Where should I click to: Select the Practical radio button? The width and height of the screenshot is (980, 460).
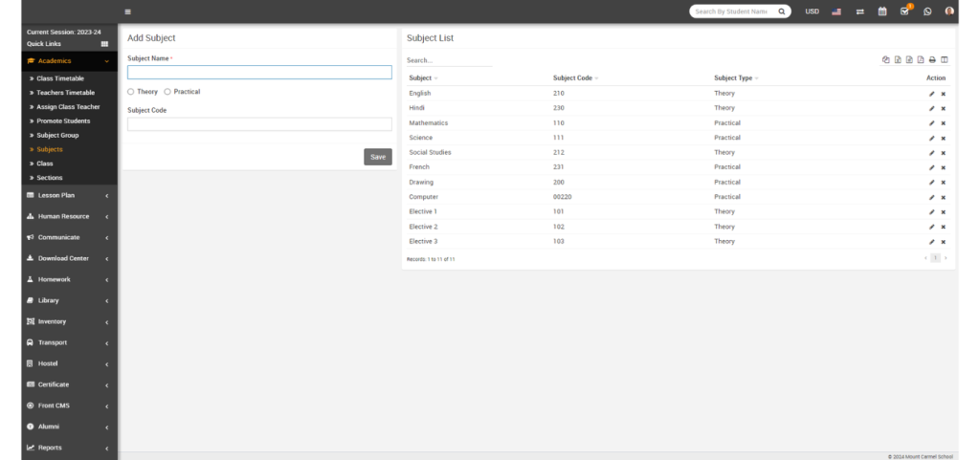(167, 92)
